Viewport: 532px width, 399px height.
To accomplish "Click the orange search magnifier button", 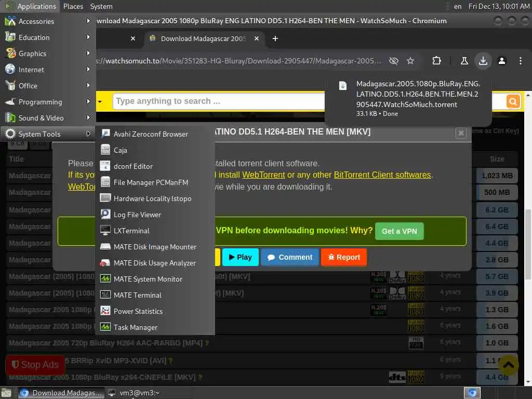I will [513, 101].
